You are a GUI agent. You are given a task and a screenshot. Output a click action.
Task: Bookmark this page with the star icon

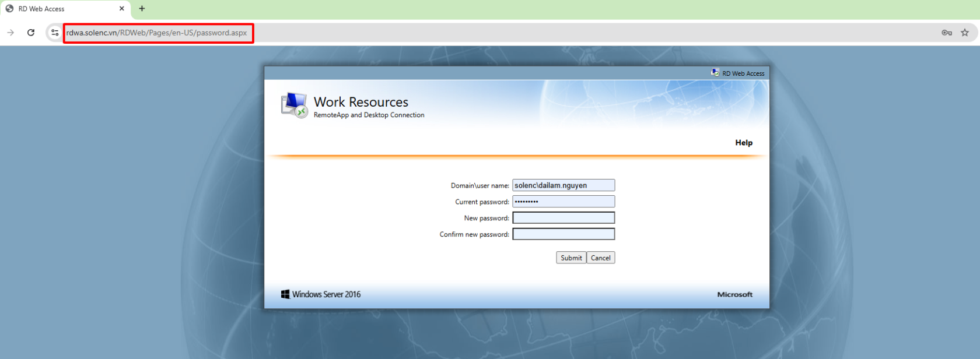click(x=965, y=33)
